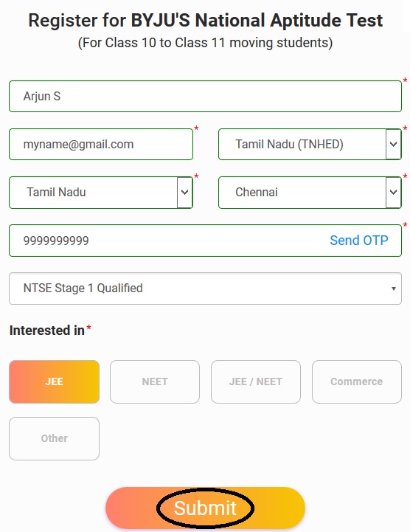410x532 pixels.
Task: Select the Other interest option
Action: (55, 438)
